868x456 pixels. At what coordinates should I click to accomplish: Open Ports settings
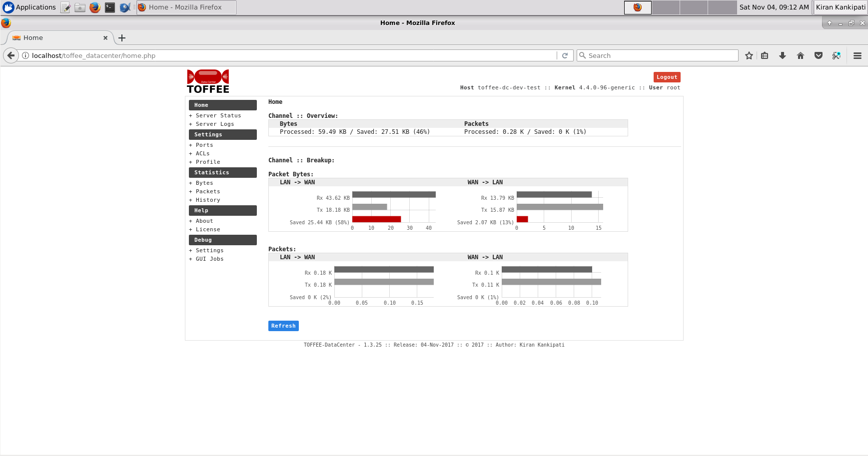(204, 145)
